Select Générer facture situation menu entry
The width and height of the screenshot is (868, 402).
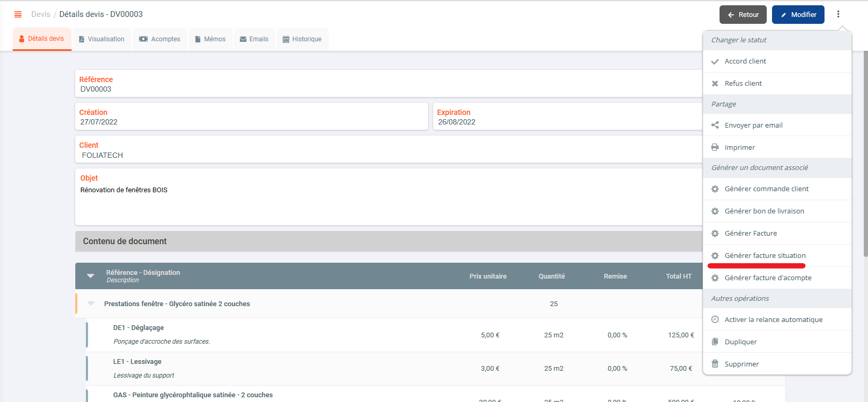click(765, 256)
